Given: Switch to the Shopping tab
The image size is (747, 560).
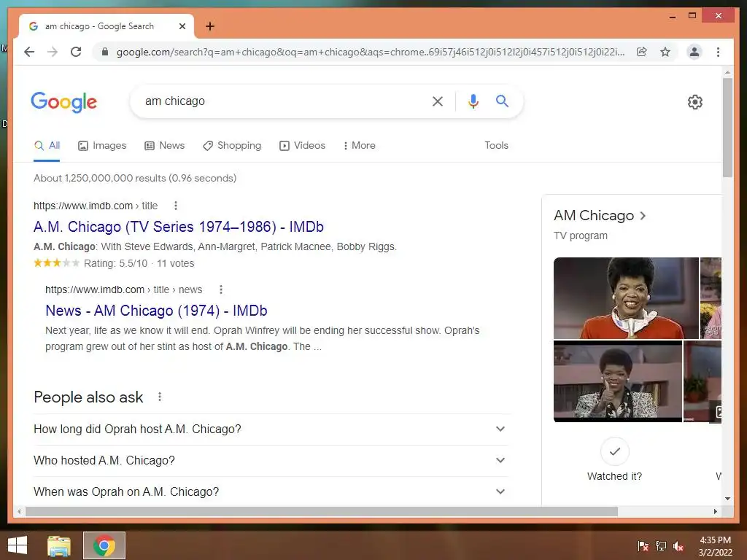Looking at the screenshot, I should (x=232, y=145).
